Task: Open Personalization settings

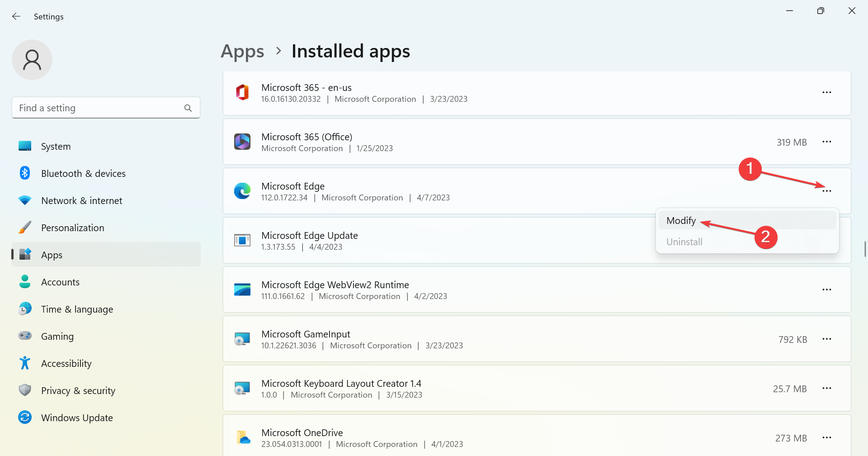Action: pos(106,228)
